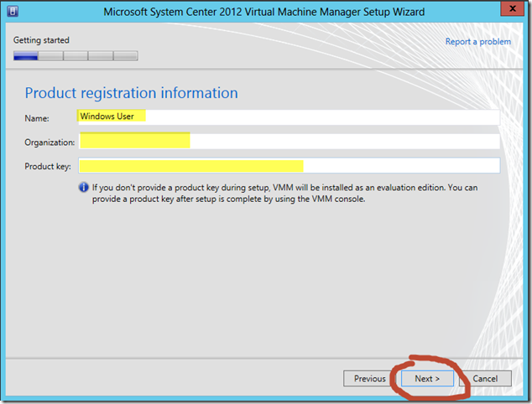
Task: Click into the Product key field
Action: point(289,165)
